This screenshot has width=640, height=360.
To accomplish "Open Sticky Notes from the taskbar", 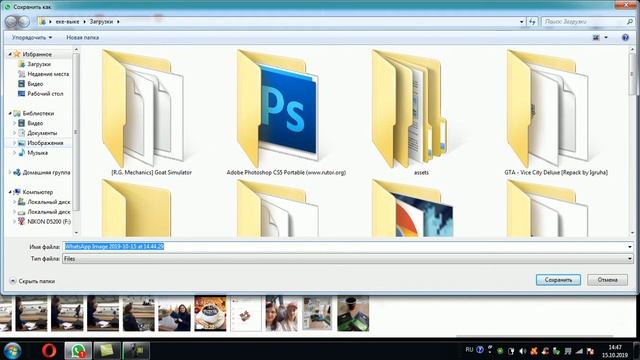I will 107,351.
